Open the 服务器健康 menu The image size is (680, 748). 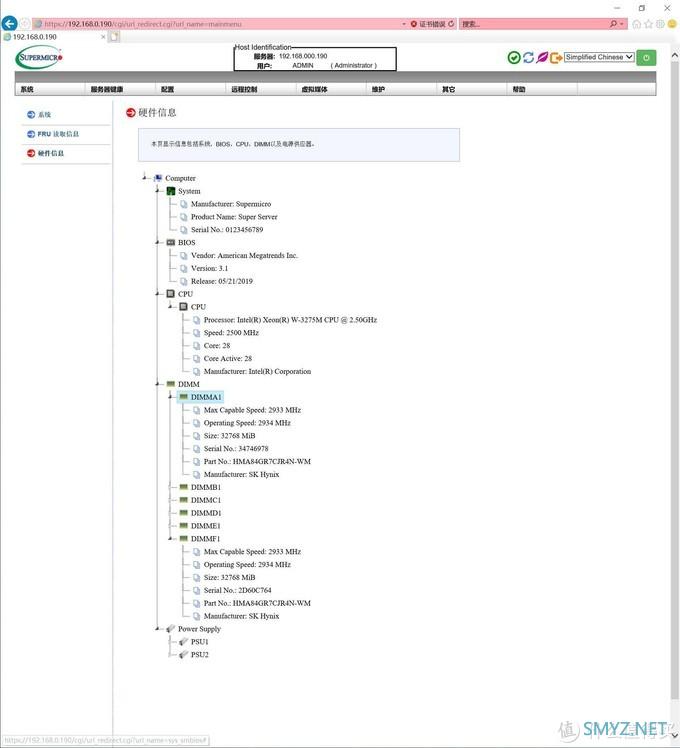[107, 89]
